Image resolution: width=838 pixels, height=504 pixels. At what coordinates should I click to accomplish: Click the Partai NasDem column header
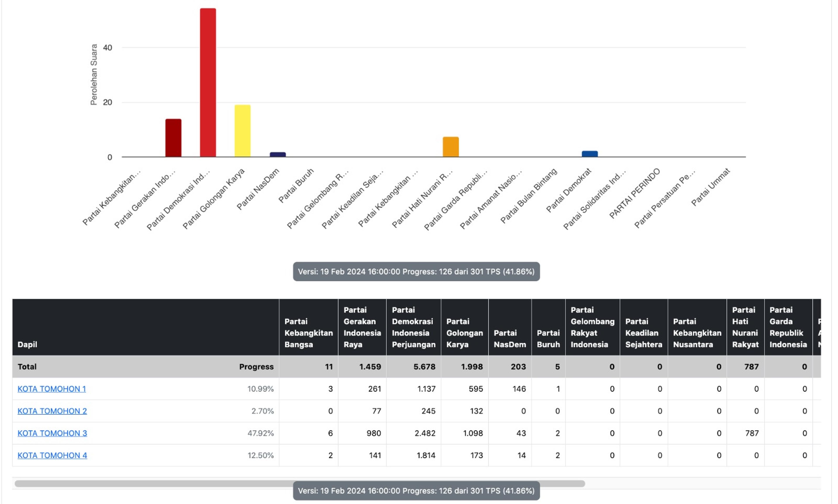pyautogui.click(x=510, y=327)
